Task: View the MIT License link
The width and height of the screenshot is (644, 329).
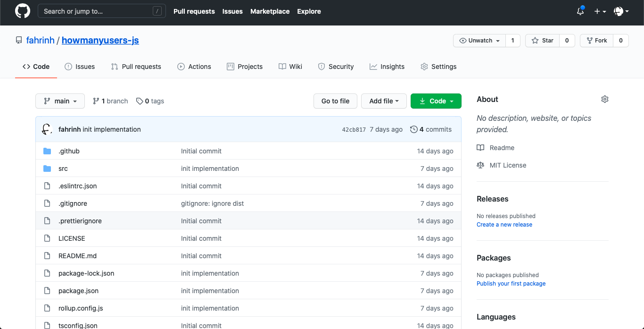Action: tap(502, 165)
